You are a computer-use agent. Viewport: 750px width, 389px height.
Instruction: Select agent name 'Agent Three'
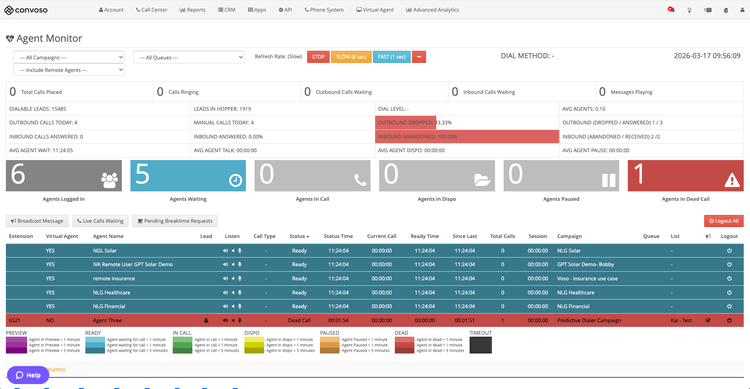107,321
